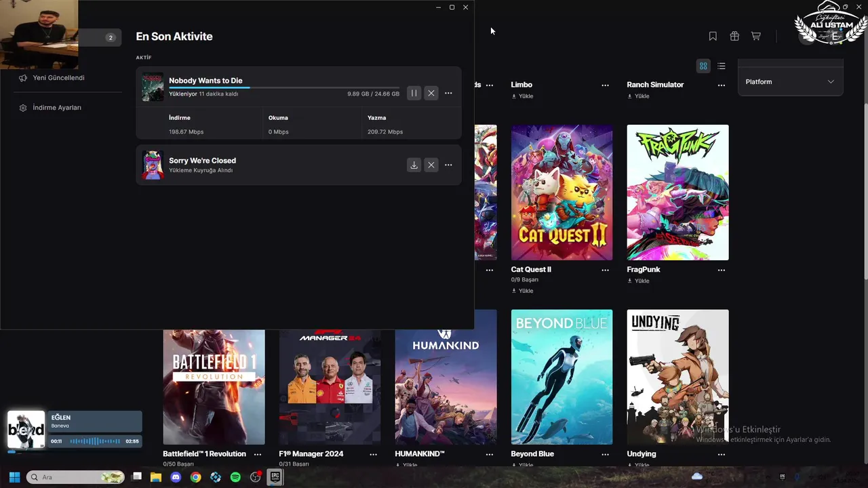Open the Undying three-dot menu

click(x=722, y=454)
